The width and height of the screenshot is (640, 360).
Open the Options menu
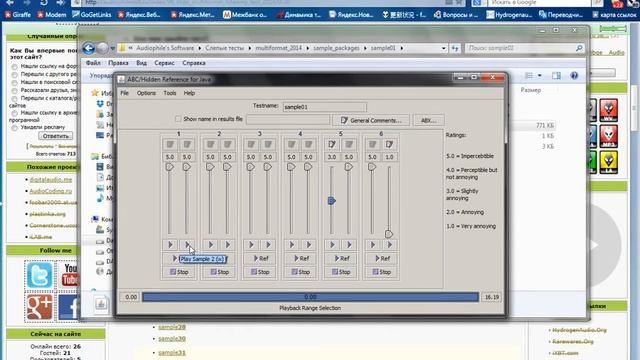[x=146, y=93]
